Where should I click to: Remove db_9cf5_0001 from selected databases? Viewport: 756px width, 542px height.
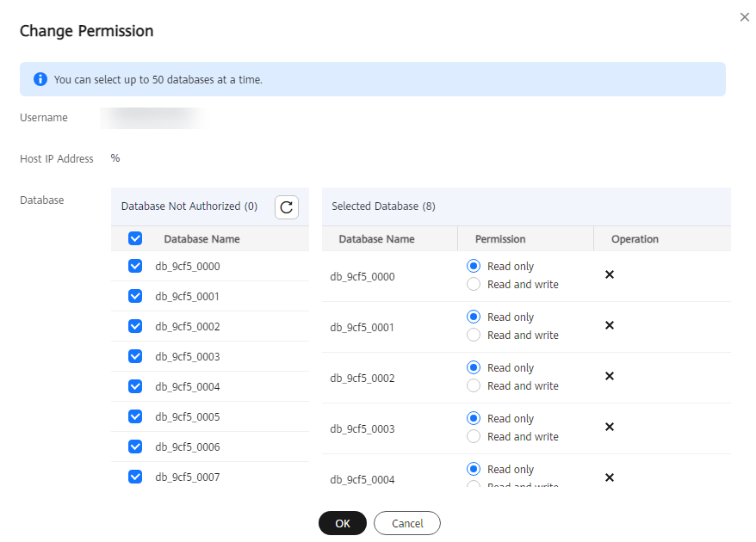click(610, 325)
